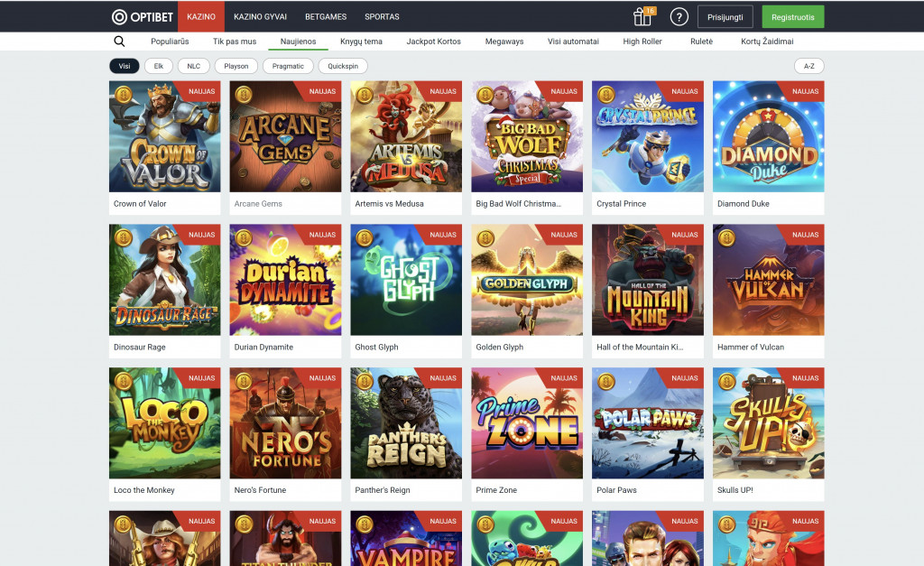The image size is (924, 566).
Task: Click coin badge on Dinosaur Rage tile
Action: point(121,237)
